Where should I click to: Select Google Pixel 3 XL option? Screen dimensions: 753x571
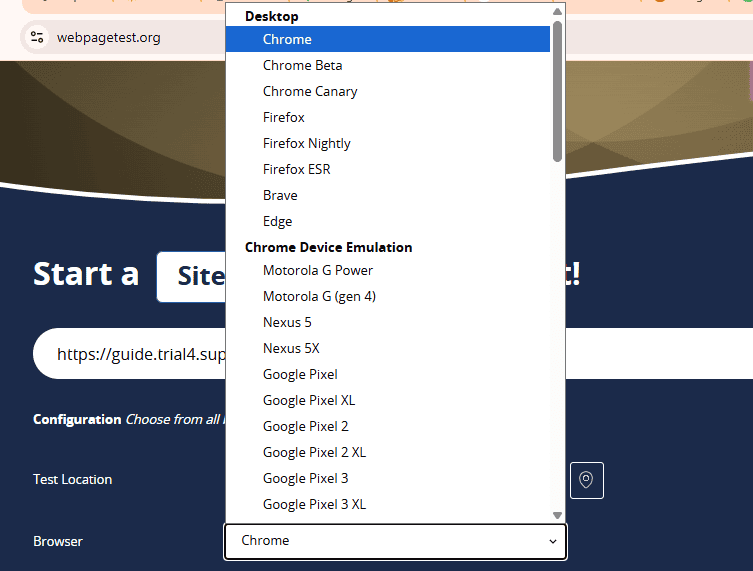388,504
